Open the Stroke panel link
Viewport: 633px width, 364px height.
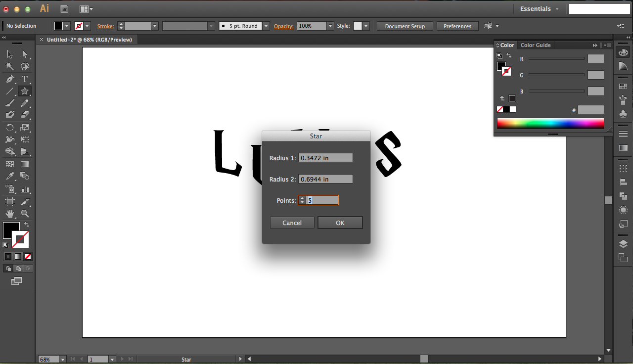pos(105,26)
